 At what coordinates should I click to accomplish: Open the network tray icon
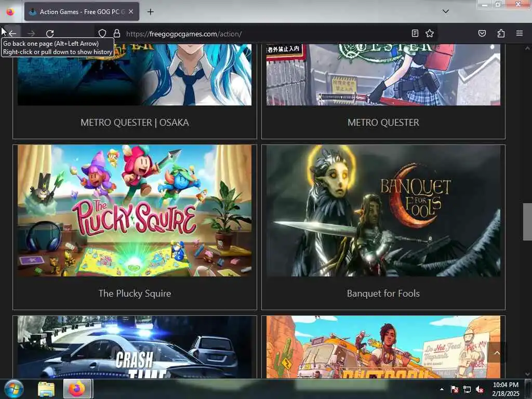(467, 389)
